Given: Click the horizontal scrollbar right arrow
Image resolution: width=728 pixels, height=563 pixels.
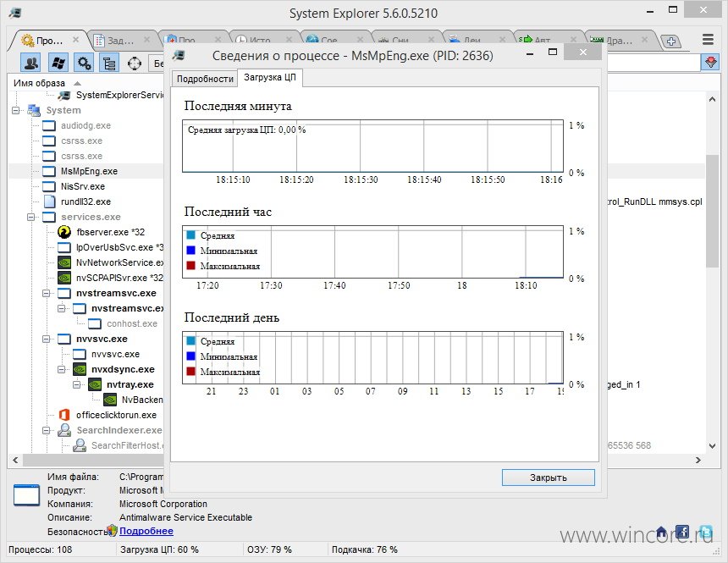Looking at the screenshot, I should [698, 460].
